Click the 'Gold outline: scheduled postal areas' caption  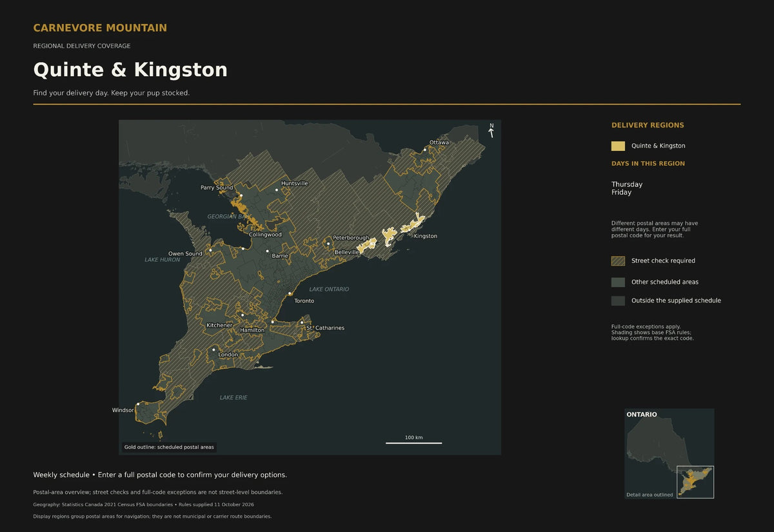pyautogui.click(x=169, y=447)
